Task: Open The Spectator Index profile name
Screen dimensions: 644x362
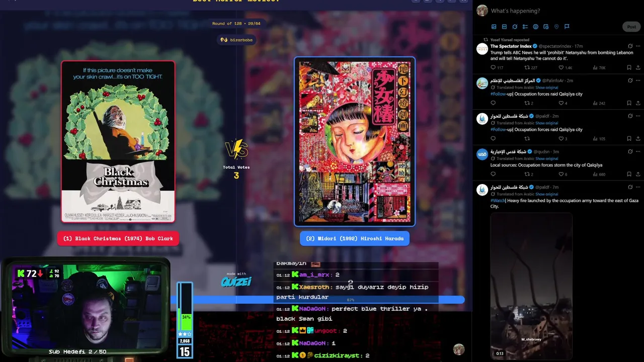Action: [x=511, y=46]
